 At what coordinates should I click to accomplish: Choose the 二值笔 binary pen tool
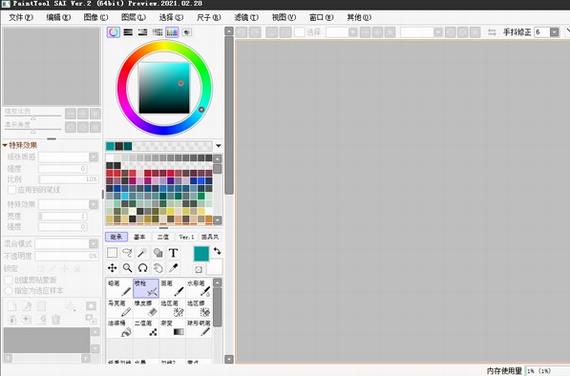[146, 328]
